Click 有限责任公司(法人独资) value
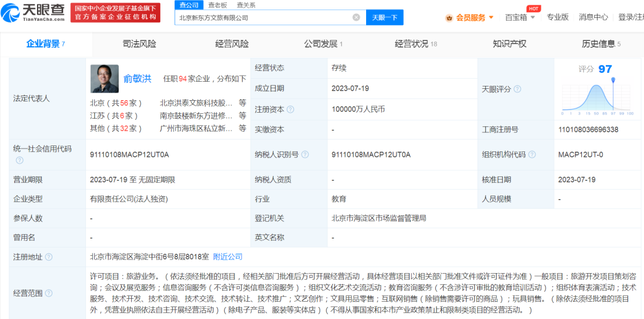Viewport: 644px width, 319px height. coord(129,199)
